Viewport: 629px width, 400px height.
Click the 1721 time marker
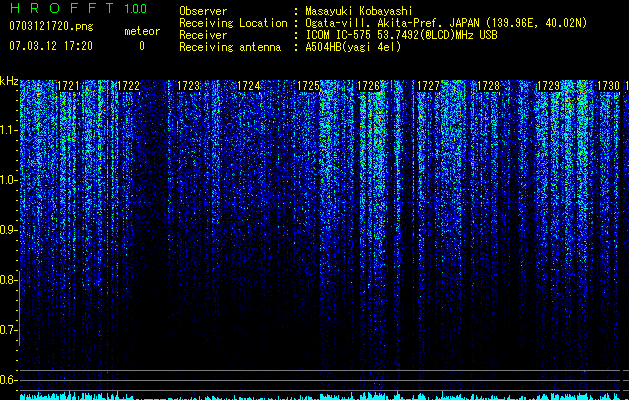68,86
